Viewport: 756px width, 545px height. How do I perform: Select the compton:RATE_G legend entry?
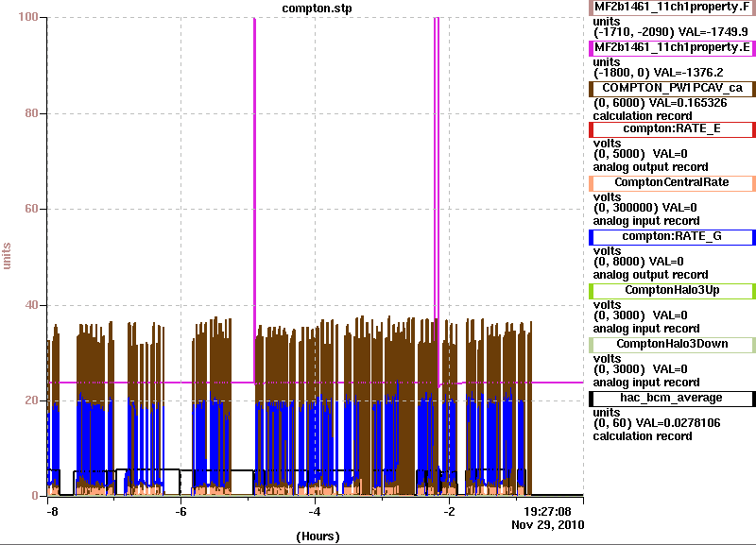pyautogui.click(x=672, y=236)
